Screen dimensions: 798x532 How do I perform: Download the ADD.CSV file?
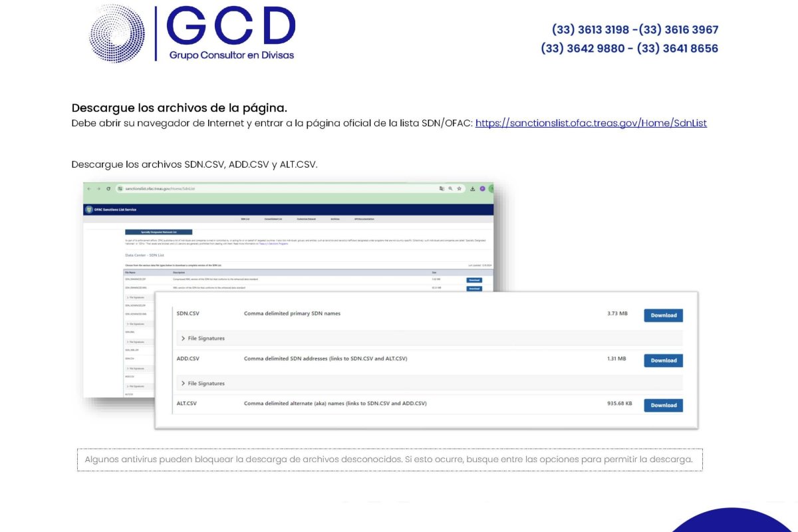coord(663,360)
